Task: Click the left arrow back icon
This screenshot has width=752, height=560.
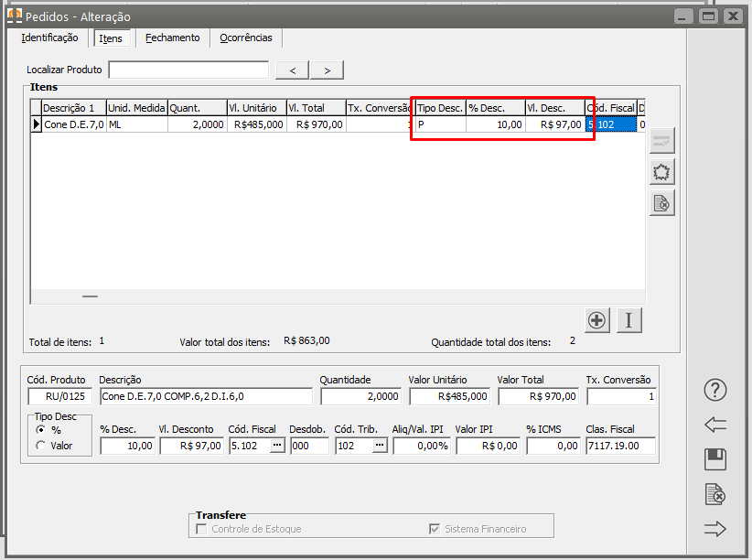Action: 714,425
